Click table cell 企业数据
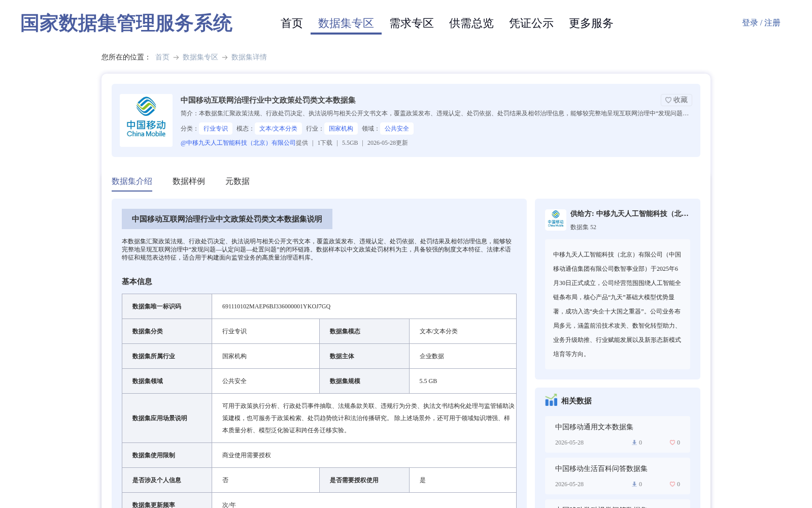Viewport: 812px width, 508px height. [x=432, y=356]
